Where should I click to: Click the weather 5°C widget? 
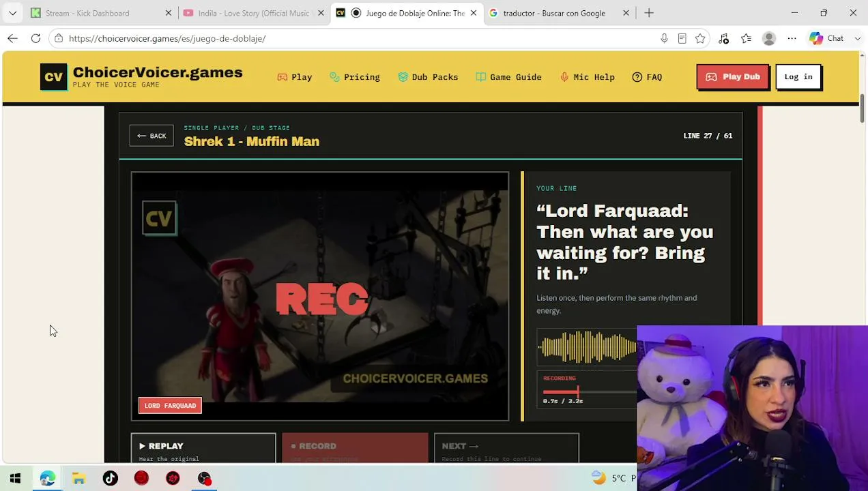click(x=613, y=478)
